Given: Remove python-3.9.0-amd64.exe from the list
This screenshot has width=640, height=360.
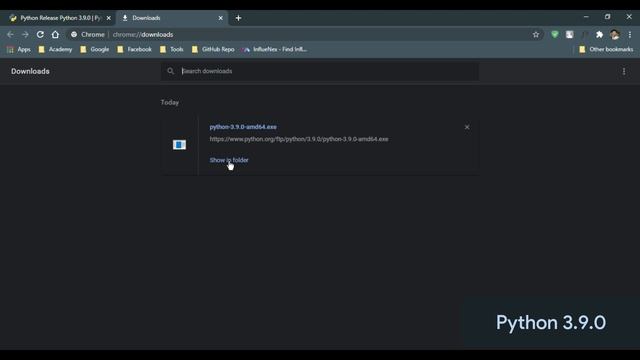Looking at the screenshot, I should click(467, 127).
